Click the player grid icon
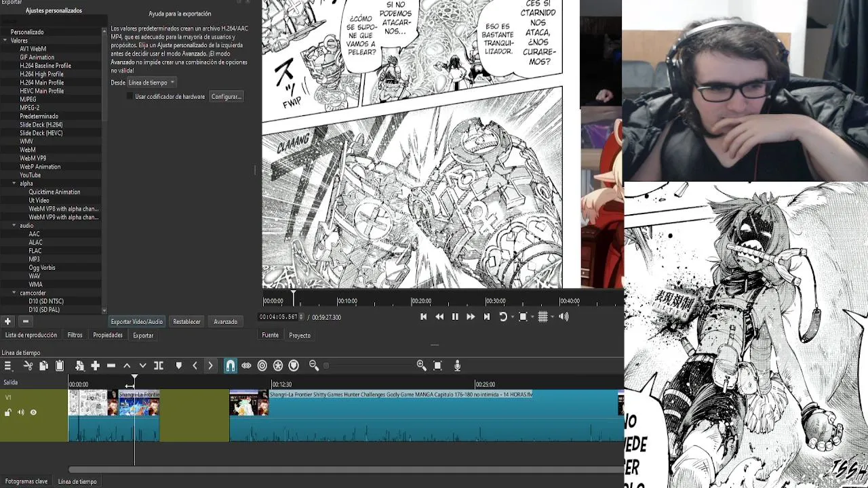 tap(542, 317)
